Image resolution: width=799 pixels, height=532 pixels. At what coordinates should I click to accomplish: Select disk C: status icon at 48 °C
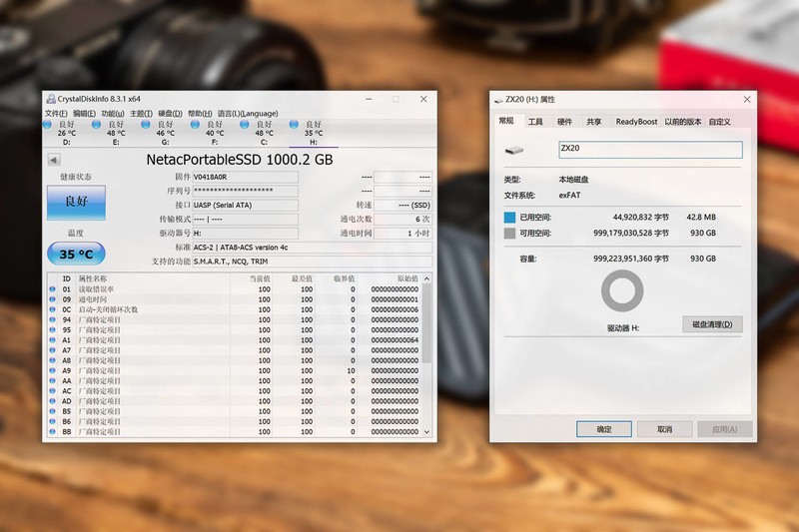pos(245,124)
